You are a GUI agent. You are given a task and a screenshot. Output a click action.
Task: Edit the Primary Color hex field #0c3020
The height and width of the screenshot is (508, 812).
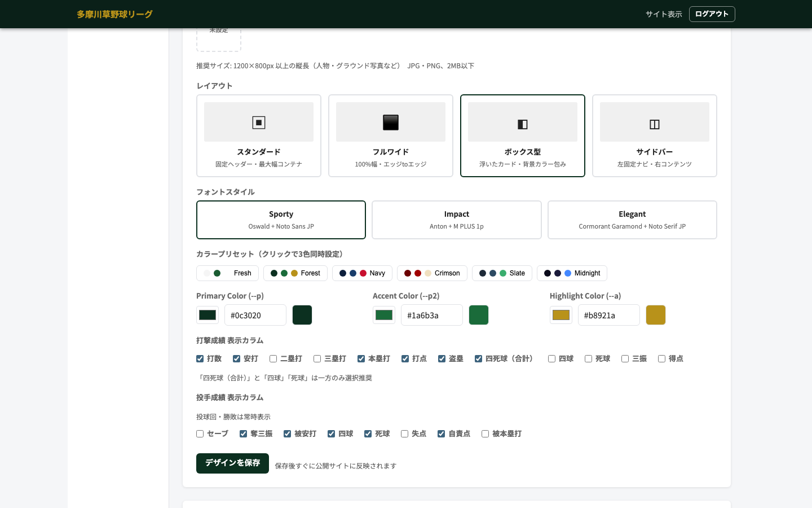click(255, 315)
